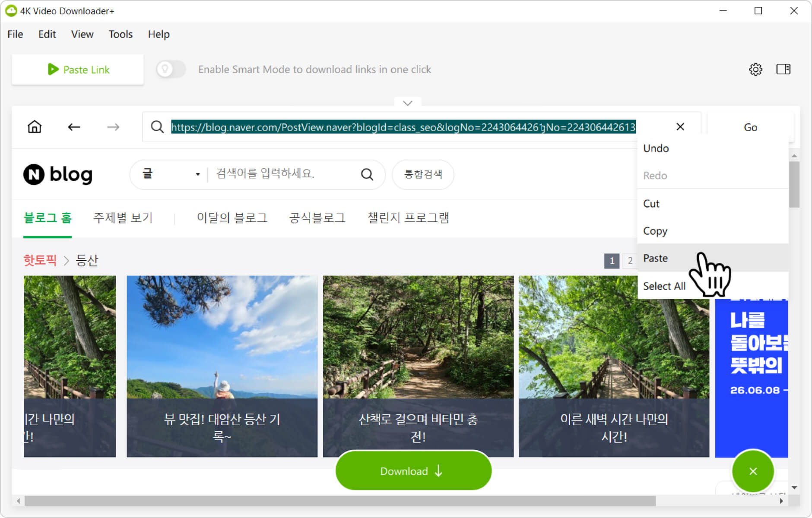812x518 pixels.
Task: Open the 뷰 맛집! 대암산 등산 기록 thumbnail
Action: pyautogui.click(x=222, y=366)
